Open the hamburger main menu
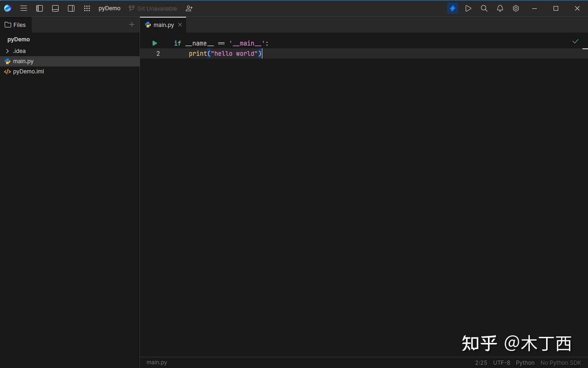The image size is (588, 368). [24, 8]
